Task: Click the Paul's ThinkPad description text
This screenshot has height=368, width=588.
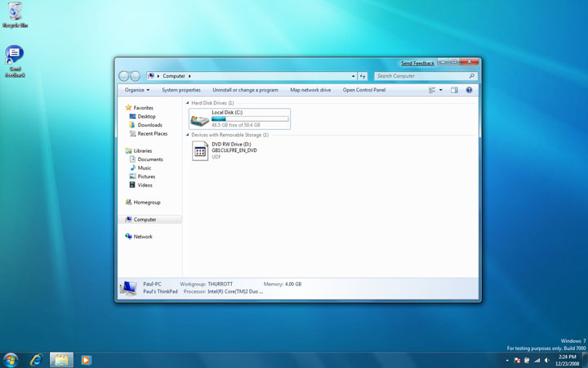Action: pos(160,292)
